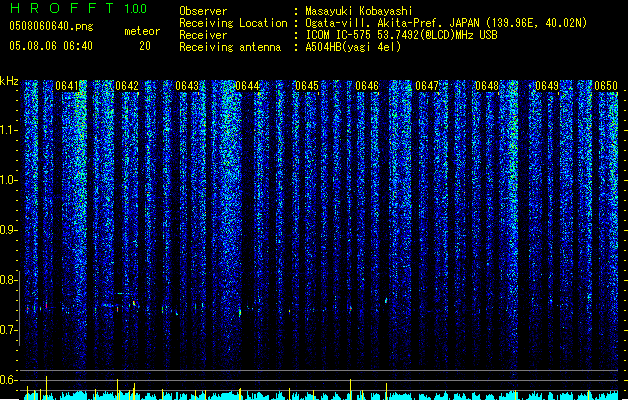This screenshot has height=400, width=629.
Task: Click the 0.9 frequency axis label
Action: pos(8,230)
